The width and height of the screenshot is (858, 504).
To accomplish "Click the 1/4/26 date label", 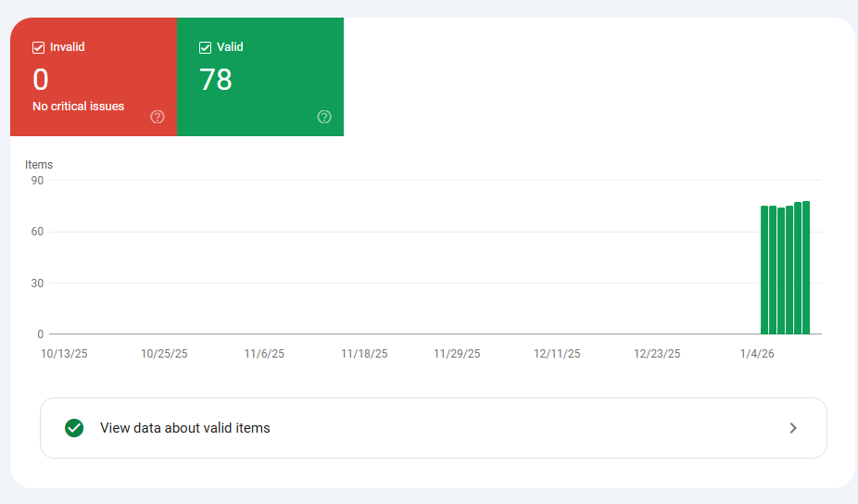I will pos(757,354).
